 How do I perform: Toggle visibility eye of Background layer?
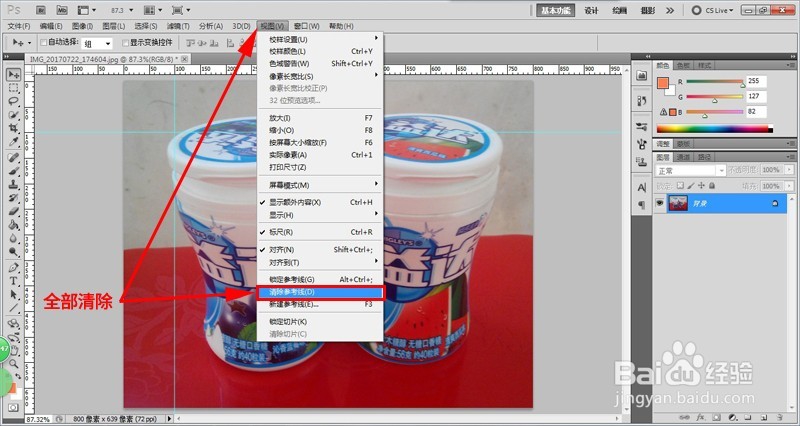click(x=660, y=203)
